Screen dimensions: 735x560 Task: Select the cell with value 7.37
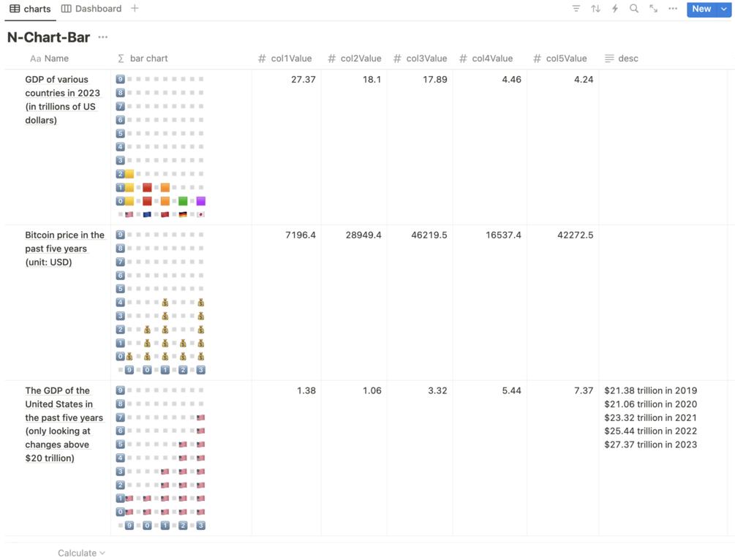562,458
